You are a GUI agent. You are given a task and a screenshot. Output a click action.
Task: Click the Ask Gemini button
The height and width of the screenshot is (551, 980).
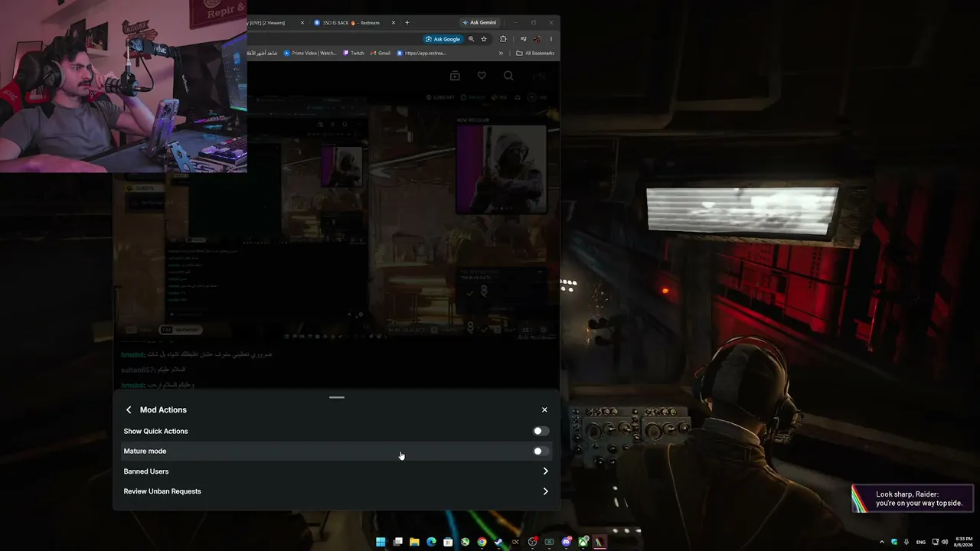pos(479,23)
